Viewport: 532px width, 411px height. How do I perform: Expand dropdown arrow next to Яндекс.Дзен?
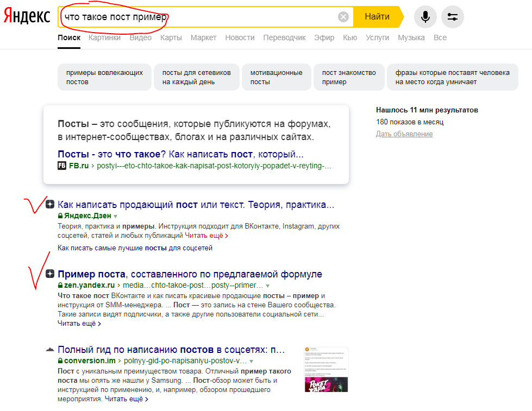point(115,216)
